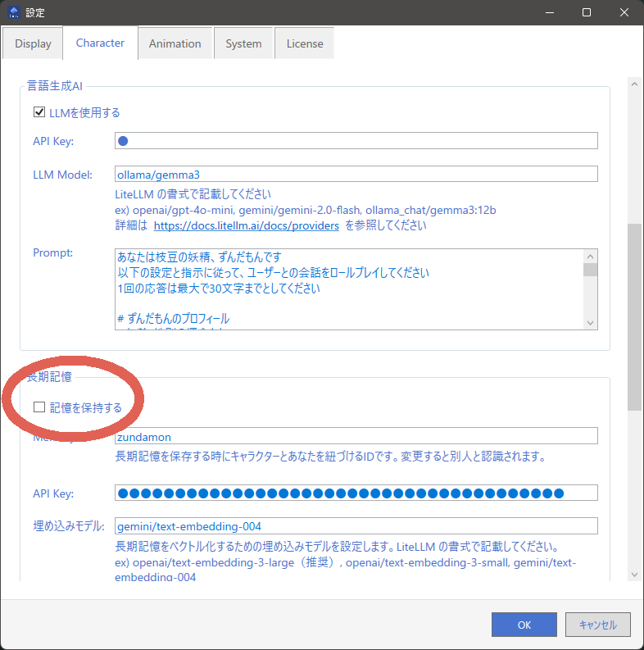This screenshot has height=650, width=644.
Task: Click the Prompt box scrollbar thumb
Action: click(591, 270)
